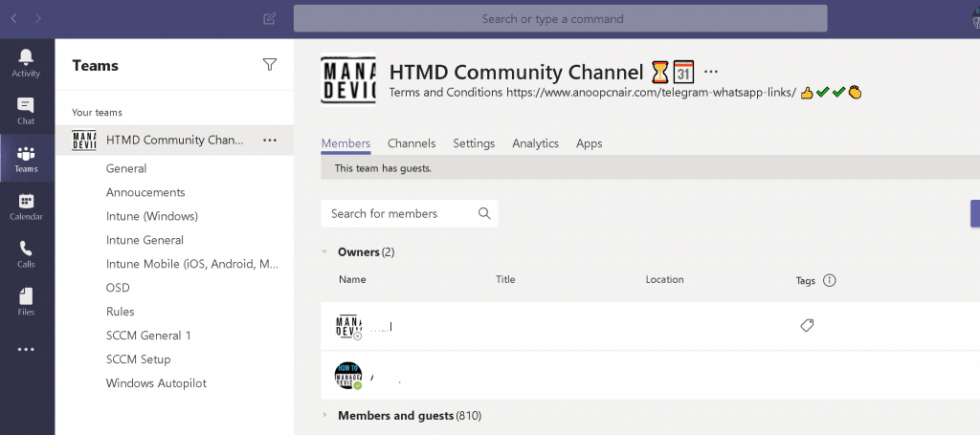Click the team avatar in Teams list
The image size is (980, 435).
pyautogui.click(x=84, y=141)
